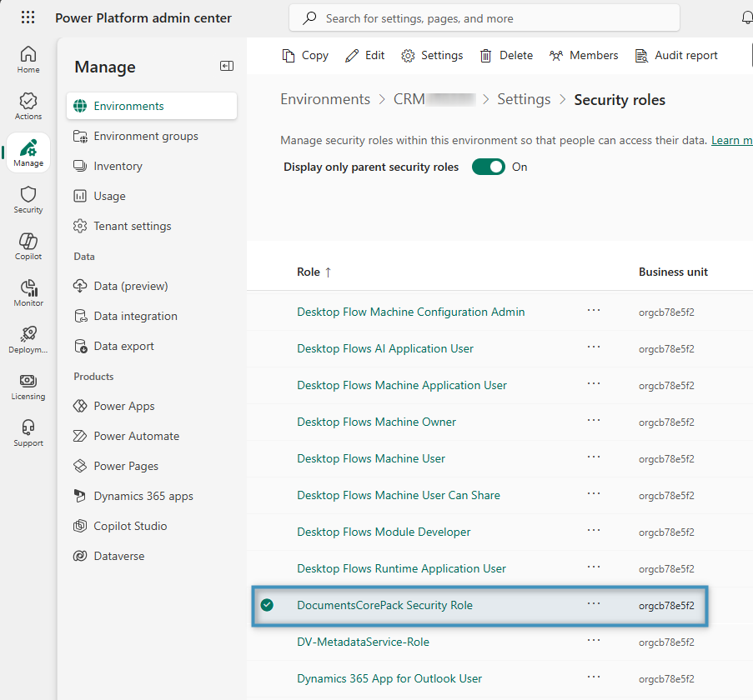753x700 pixels.
Task: Open the Monitor icon in left rail
Action: pos(28,292)
